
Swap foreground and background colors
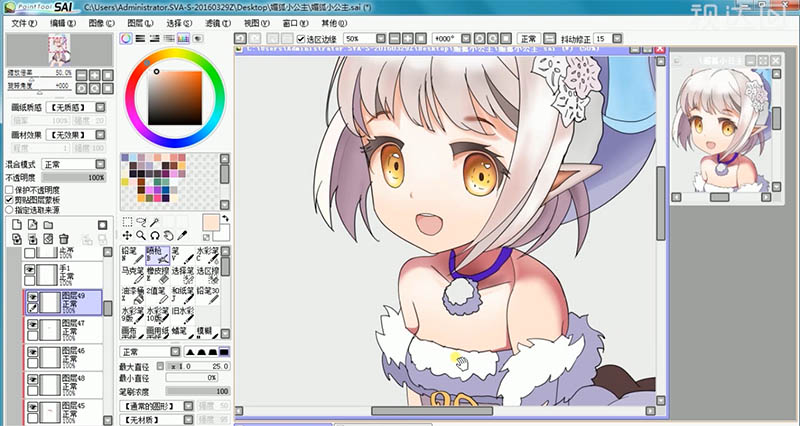pos(225,218)
